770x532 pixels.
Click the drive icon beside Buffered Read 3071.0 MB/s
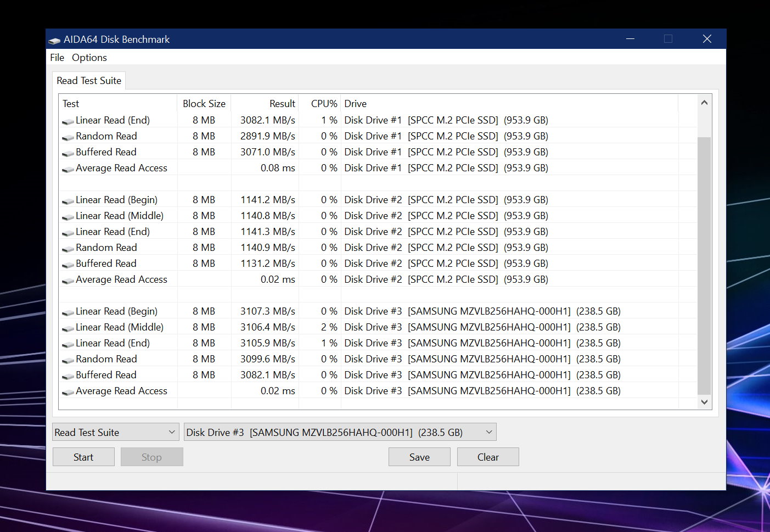(x=68, y=153)
